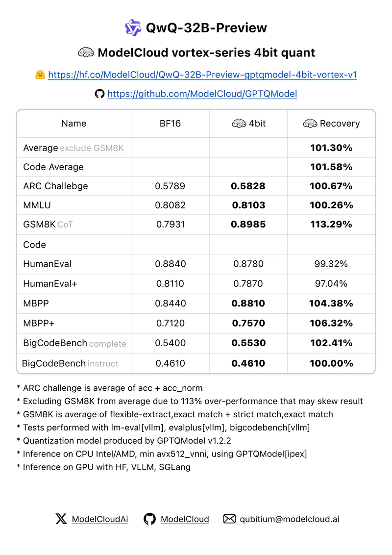Click the Average recovery value 101.30%
The height and width of the screenshot is (555, 392).
tap(331, 148)
